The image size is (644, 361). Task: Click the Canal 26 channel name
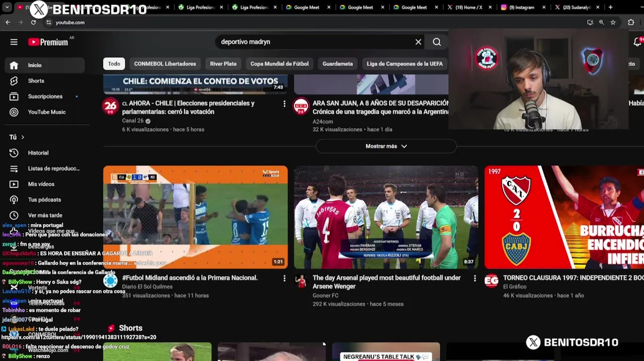click(x=133, y=121)
